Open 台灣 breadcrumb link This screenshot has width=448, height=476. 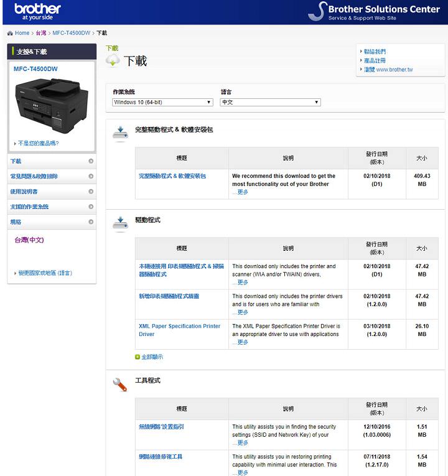point(41,33)
